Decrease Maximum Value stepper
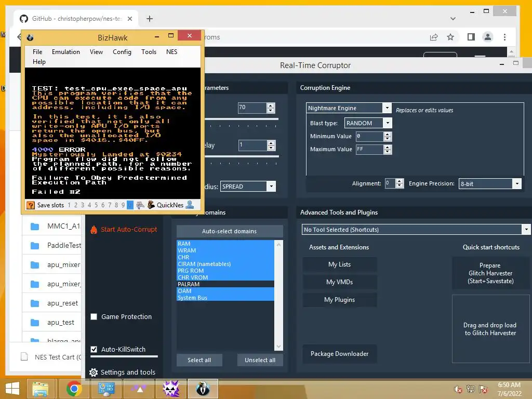Screen dimensions: 532x399 click(x=388, y=152)
